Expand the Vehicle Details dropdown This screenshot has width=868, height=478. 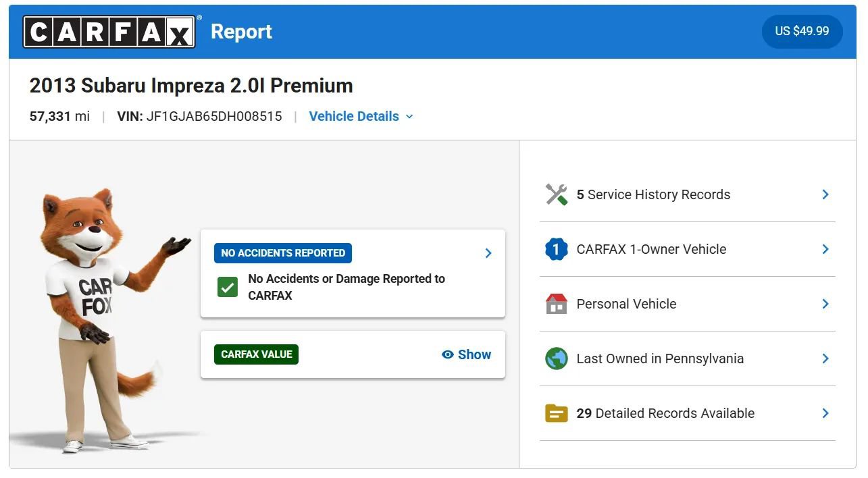(x=361, y=116)
